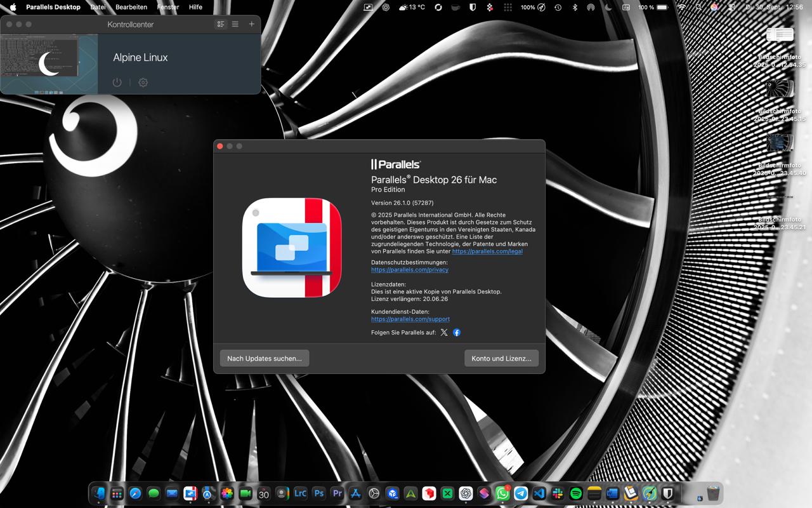
Task: Click the battery 100 % indicator
Action: pos(653,7)
